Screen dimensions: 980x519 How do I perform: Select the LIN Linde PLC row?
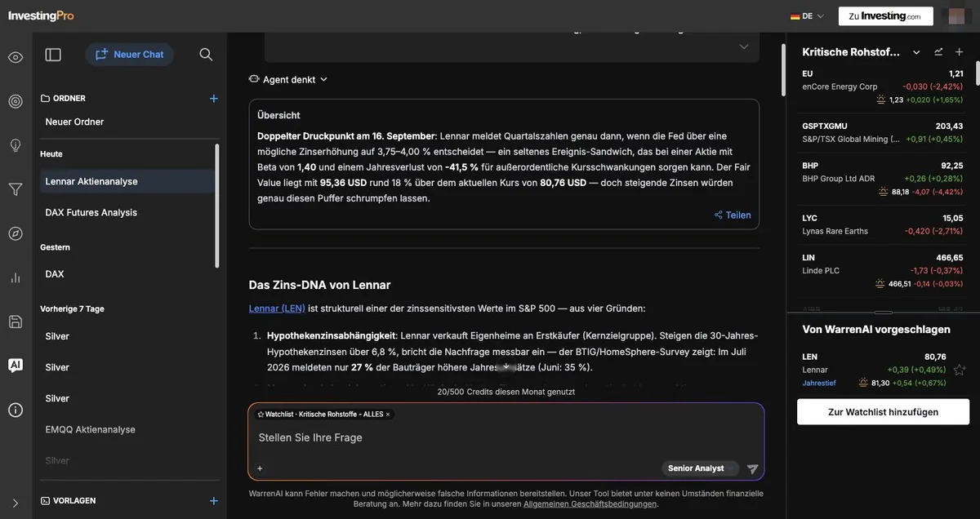click(x=882, y=270)
